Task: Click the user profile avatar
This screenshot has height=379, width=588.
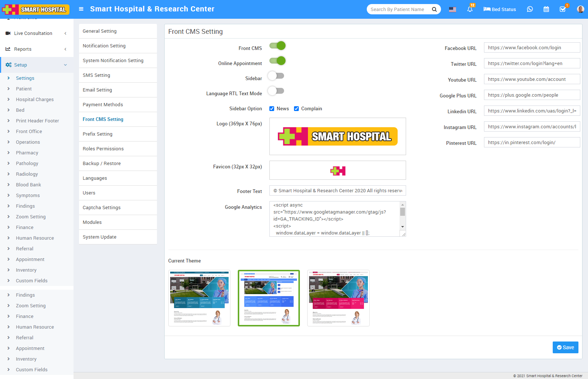Action: pos(580,9)
